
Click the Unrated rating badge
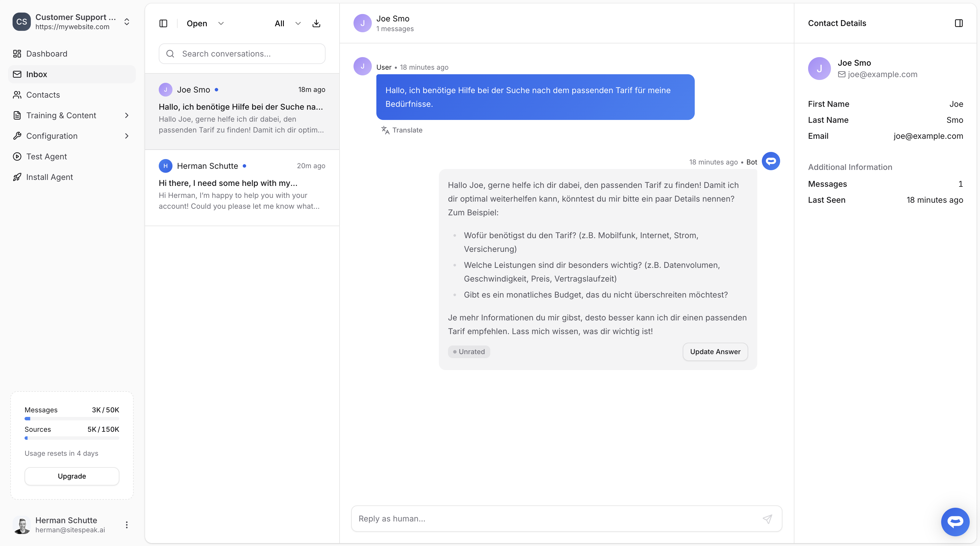(x=469, y=352)
